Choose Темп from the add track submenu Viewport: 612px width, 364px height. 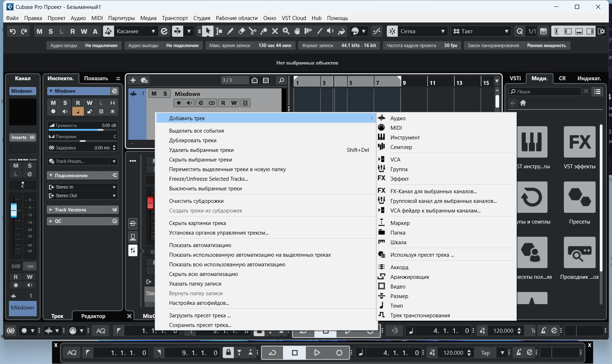(x=446, y=306)
